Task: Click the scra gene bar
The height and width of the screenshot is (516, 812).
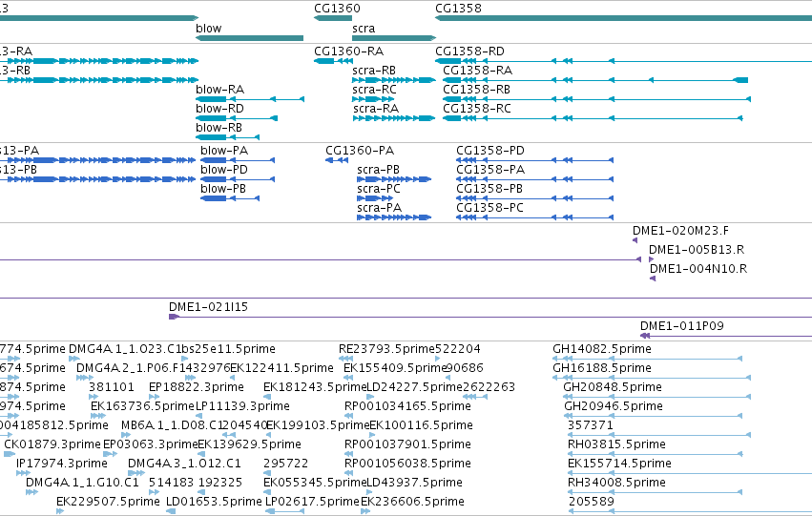Action: (394, 38)
